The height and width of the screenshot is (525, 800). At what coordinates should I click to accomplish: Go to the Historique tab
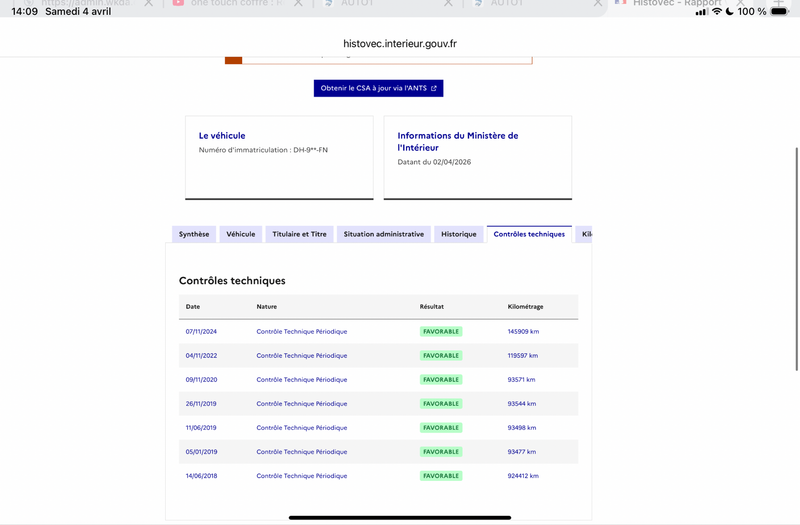click(459, 234)
